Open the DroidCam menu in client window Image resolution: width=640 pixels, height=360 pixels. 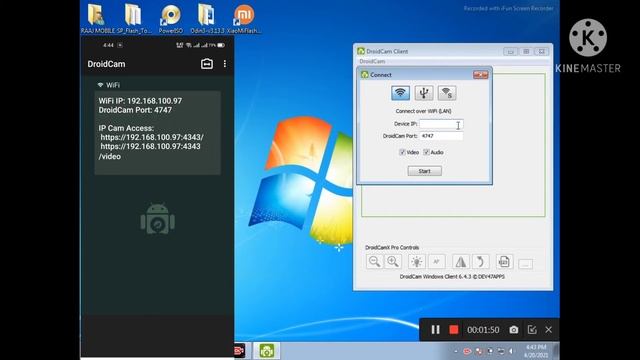(372, 61)
